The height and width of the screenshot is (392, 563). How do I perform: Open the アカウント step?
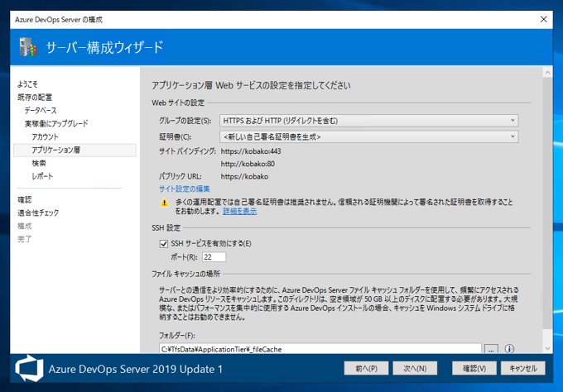45,136
